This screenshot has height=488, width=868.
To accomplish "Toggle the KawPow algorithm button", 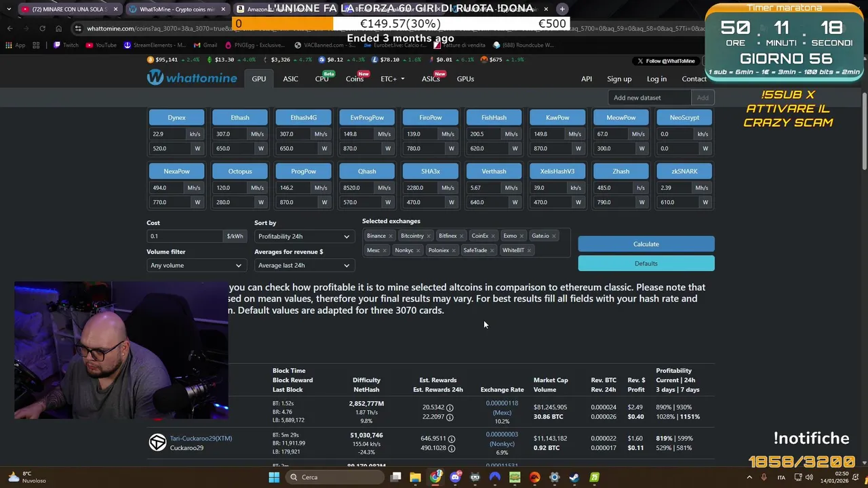I will pos(557,117).
